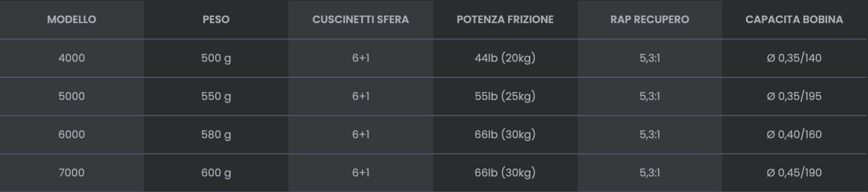This screenshot has height=192, width=868.
Task: Click model 5000 cell
Action: (71, 96)
